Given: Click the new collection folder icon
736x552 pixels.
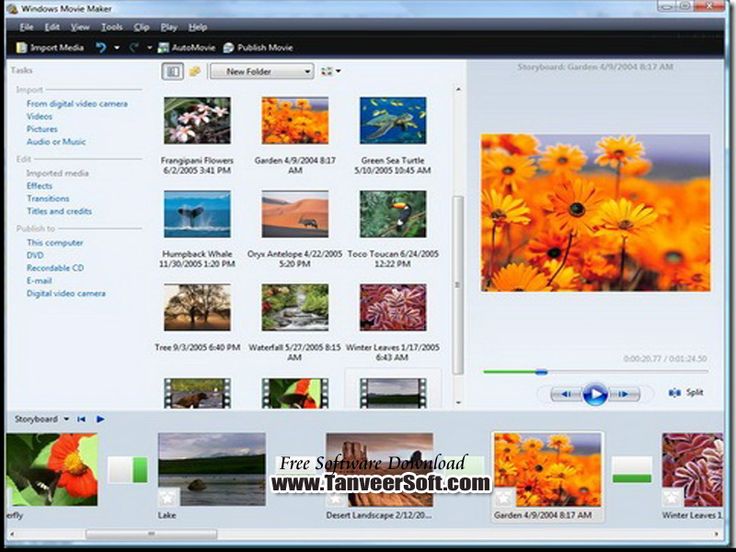Looking at the screenshot, I should tap(195, 71).
